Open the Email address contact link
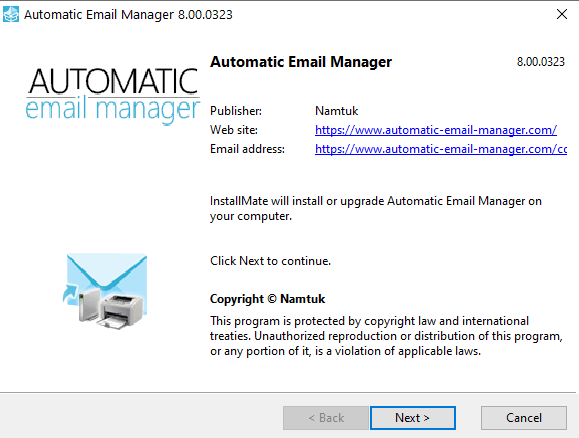The height and width of the screenshot is (438, 579). point(441,149)
